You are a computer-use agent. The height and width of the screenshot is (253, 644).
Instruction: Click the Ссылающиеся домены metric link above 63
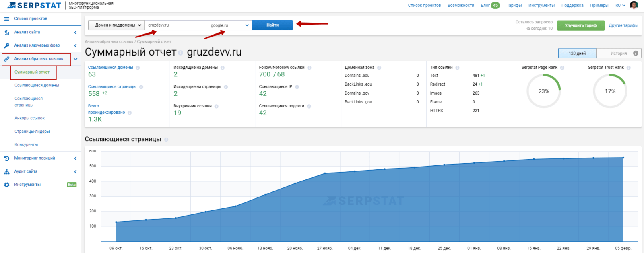coord(111,68)
